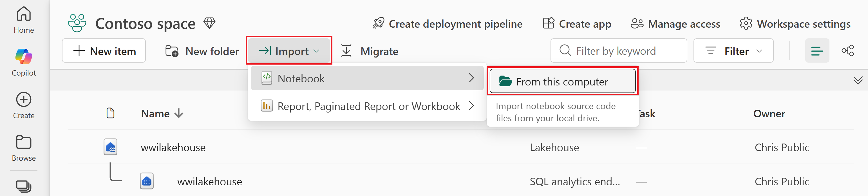Click Manage access
The height and width of the screenshot is (196, 868).
point(675,24)
